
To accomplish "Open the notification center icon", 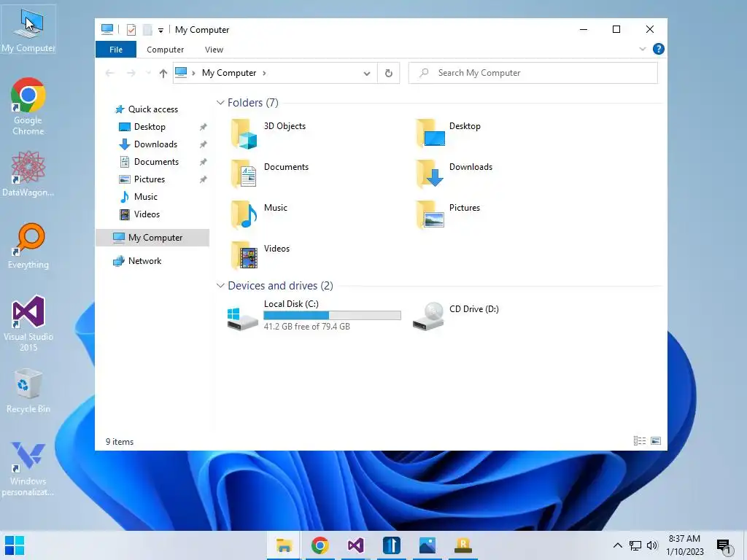I will click(x=724, y=547).
